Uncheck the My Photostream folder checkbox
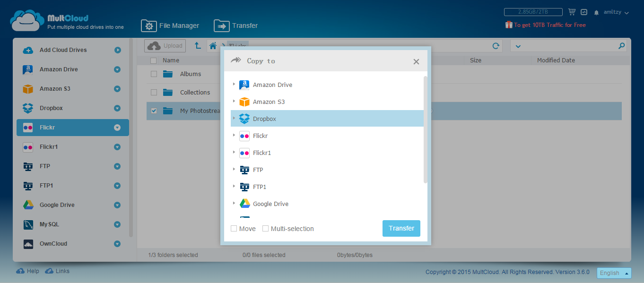The height and width of the screenshot is (283, 644). [x=154, y=111]
